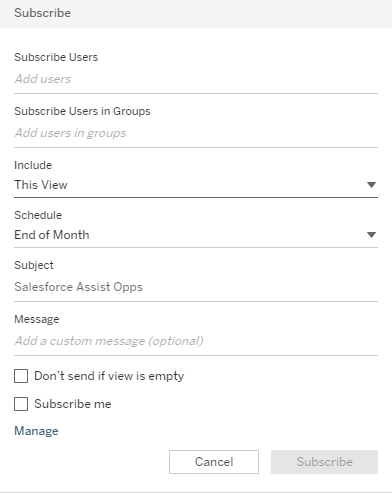Enable the Subscribe me checkbox
Image resolution: width=392 pixels, height=493 pixels.
(21, 404)
